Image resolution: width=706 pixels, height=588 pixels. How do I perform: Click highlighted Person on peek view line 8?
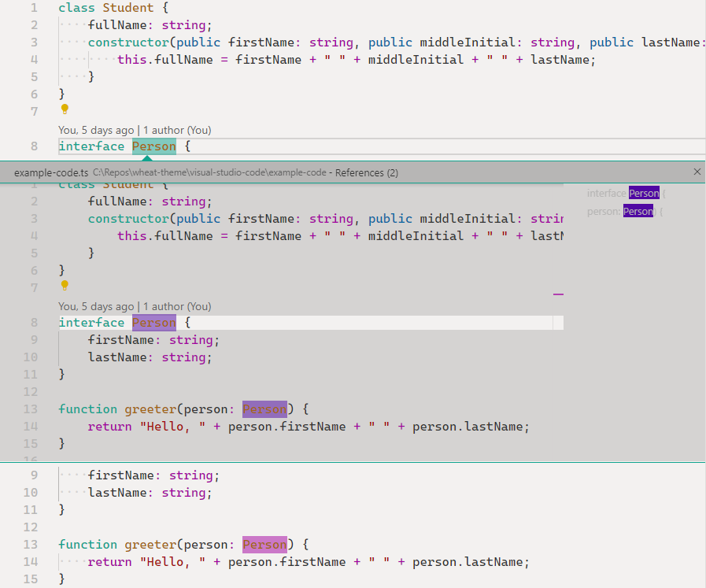coord(154,323)
